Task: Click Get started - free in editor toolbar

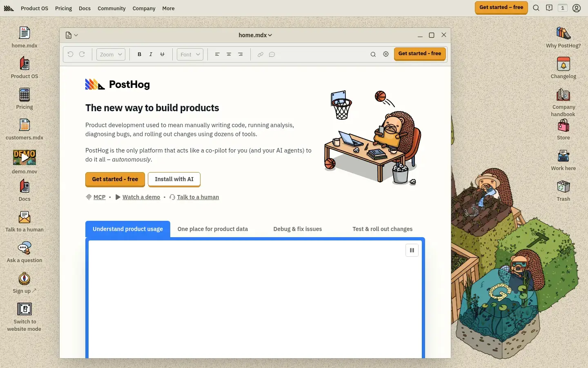Action: (420, 54)
